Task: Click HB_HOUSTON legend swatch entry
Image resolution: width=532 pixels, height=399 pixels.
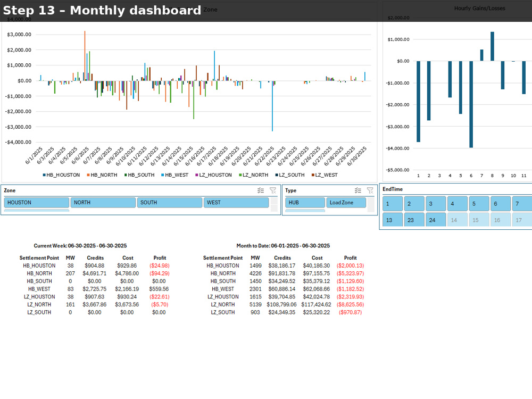Action: [61, 175]
